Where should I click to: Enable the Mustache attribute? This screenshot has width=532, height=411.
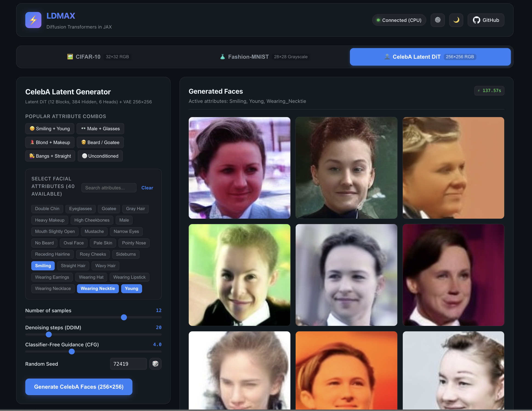coord(94,231)
